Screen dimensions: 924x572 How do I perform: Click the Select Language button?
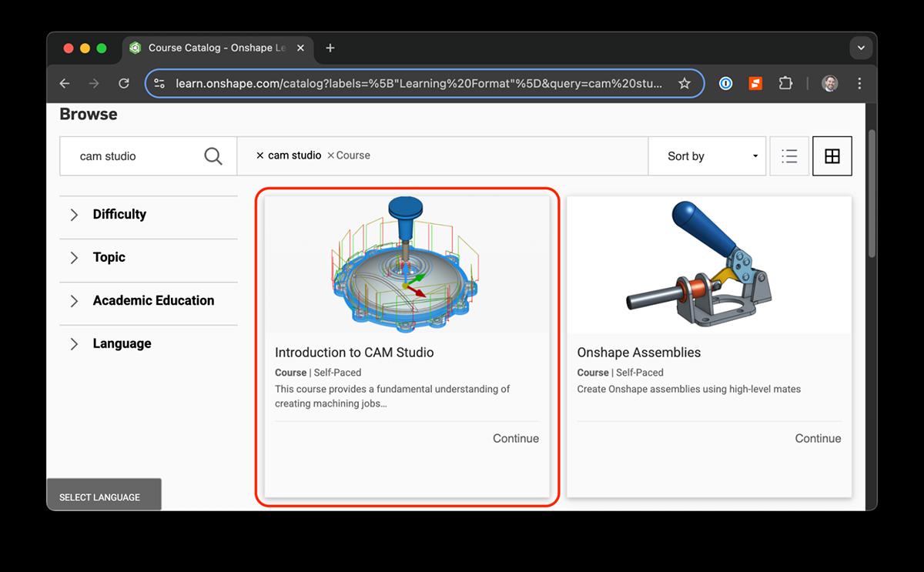pos(100,497)
